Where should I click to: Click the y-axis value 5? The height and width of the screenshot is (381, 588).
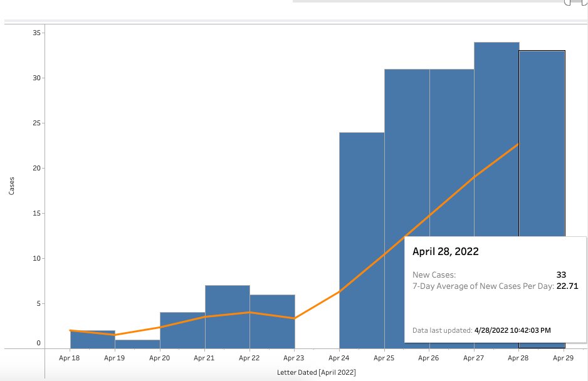pyautogui.click(x=39, y=303)
